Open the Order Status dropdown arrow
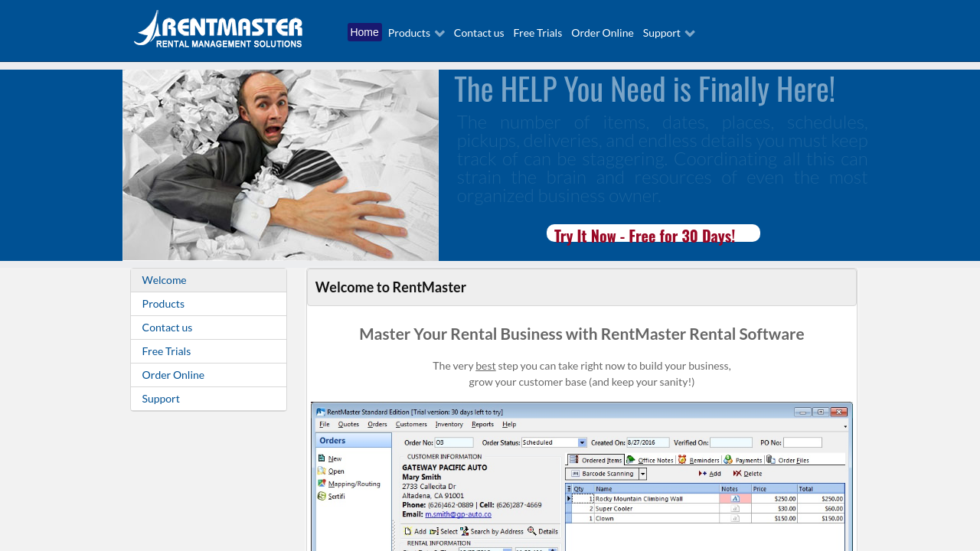Image resolution: width=980 pixels, height=551 pixels. click(x=582, y=442)
